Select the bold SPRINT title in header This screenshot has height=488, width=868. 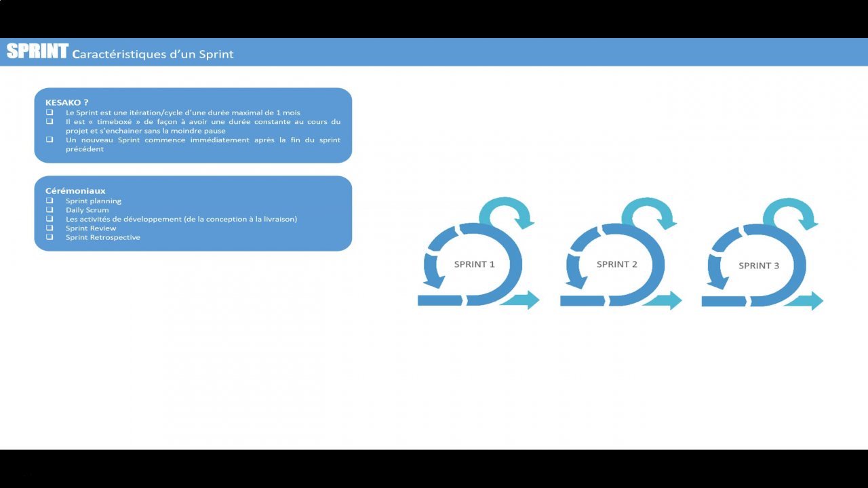pos(37,52)
